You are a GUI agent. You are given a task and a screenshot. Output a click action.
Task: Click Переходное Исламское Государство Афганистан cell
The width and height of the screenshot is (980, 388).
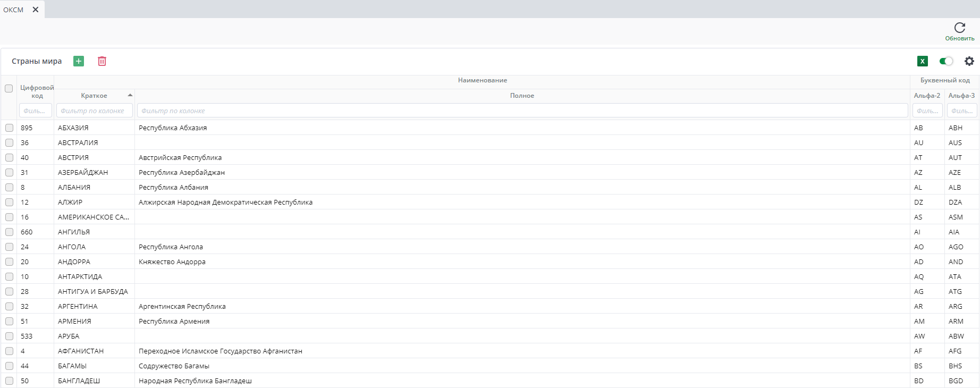522,351
